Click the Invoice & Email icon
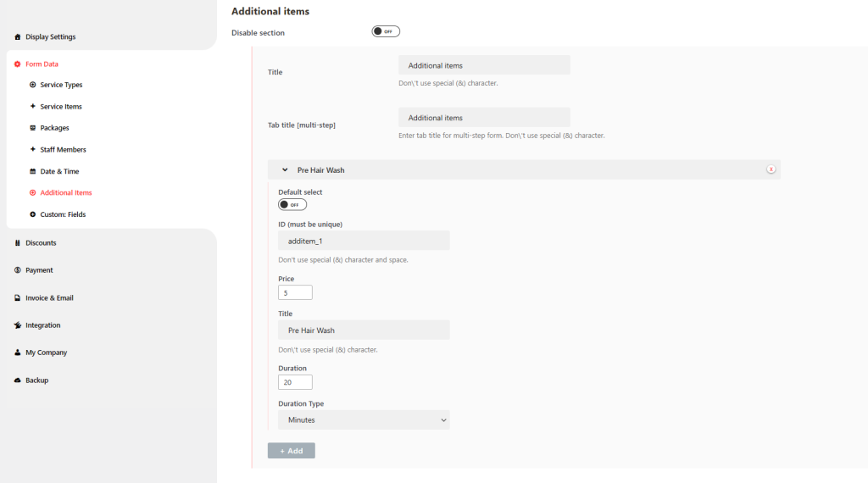 [18, 298]
